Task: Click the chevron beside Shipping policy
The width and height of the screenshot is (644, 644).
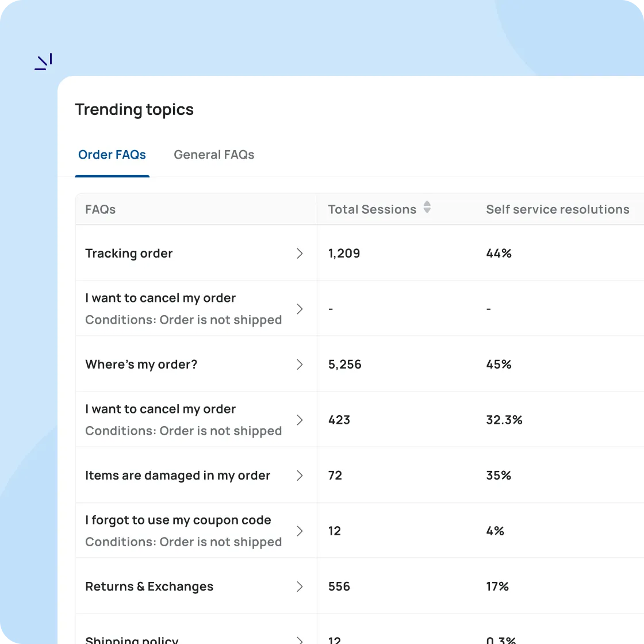Action: pos(300,638)
